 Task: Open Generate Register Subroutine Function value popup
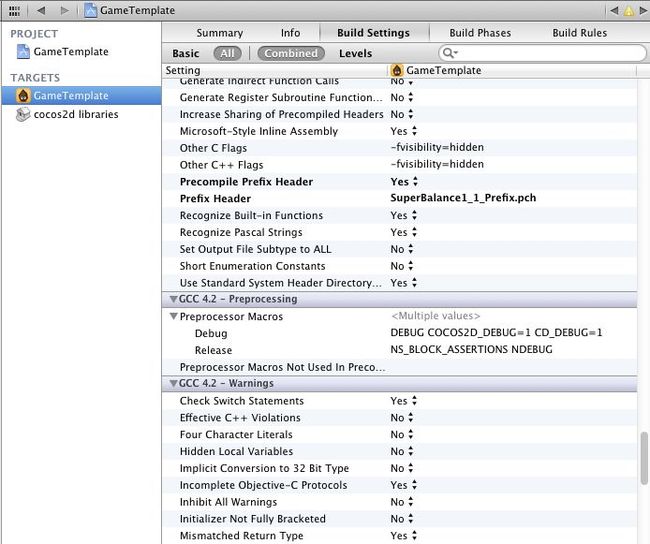402,97
